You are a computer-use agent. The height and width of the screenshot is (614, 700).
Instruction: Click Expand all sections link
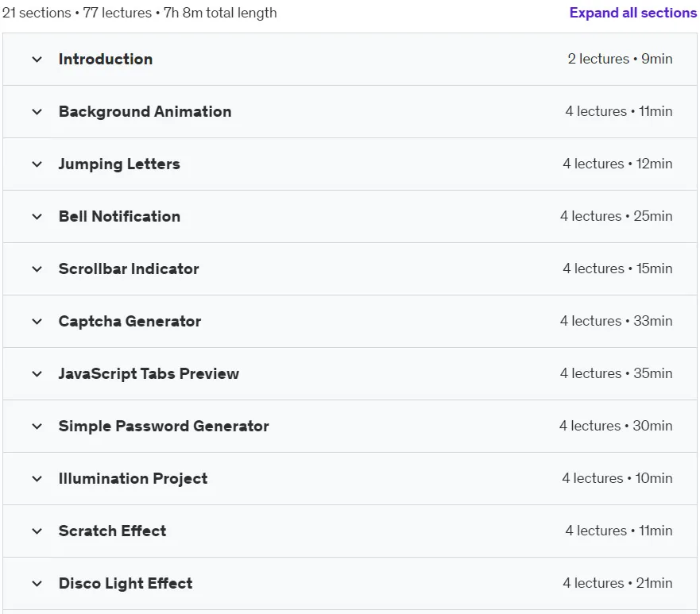[x=632, y=13]
